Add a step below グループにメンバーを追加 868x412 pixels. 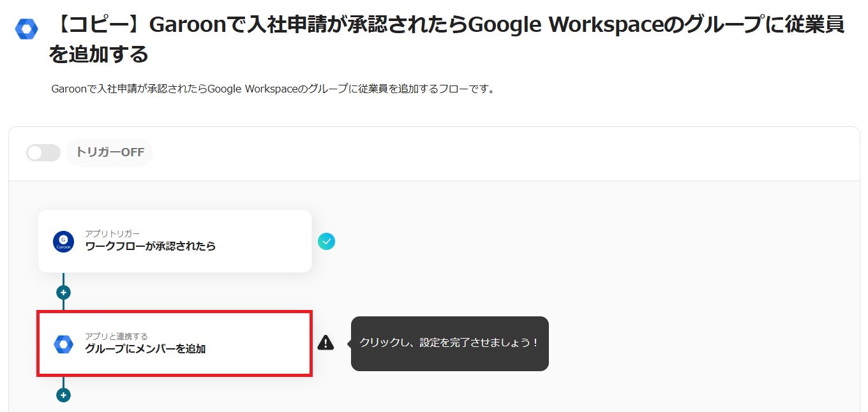click(63, 395)
